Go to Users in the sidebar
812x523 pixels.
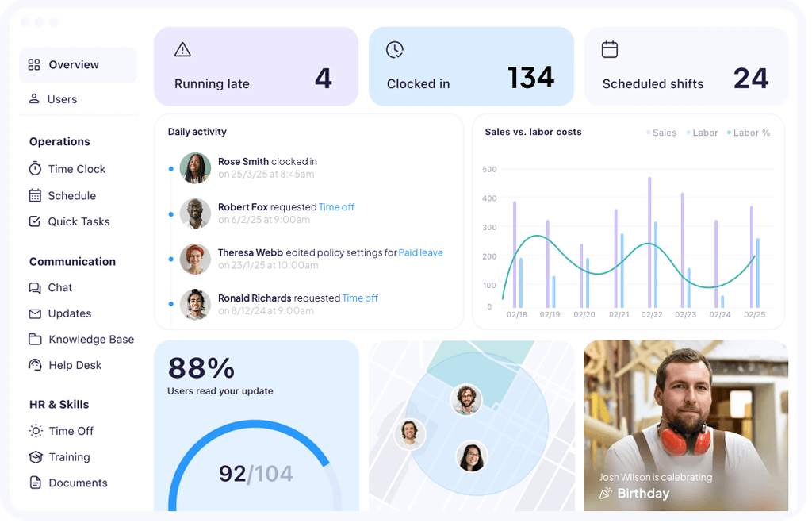pyautogui.click(x=62, y=99)
